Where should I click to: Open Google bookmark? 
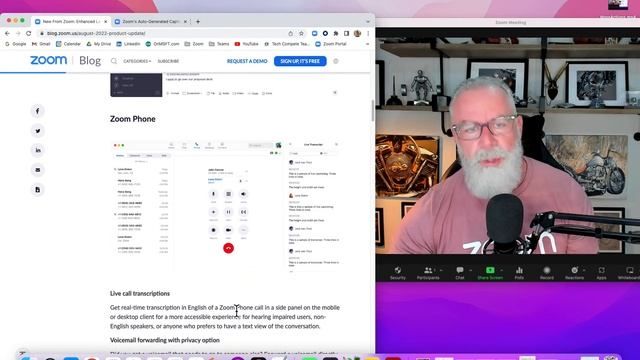tap(16, 44)
